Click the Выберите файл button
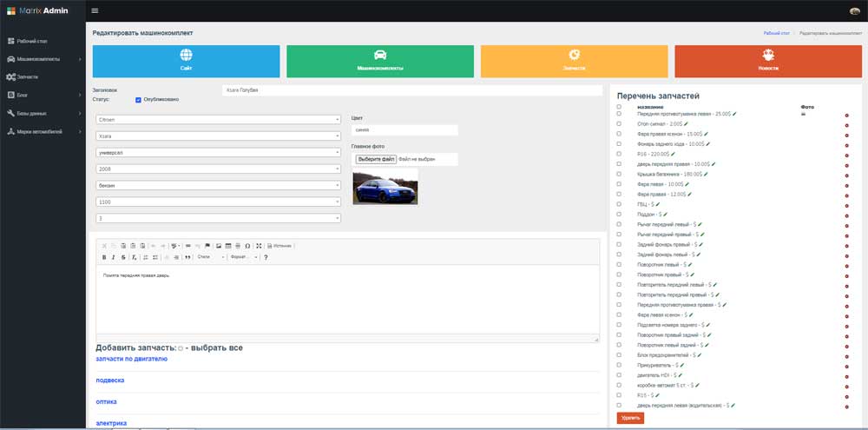 (376, 159)
